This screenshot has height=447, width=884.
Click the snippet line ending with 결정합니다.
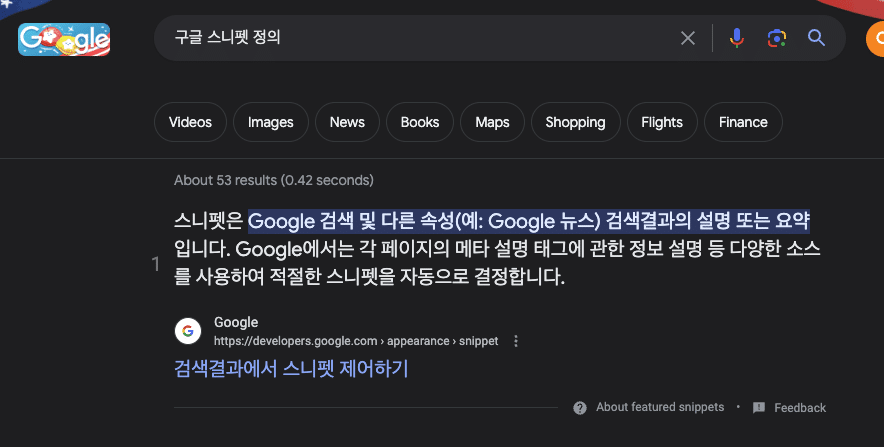[369, 276]
